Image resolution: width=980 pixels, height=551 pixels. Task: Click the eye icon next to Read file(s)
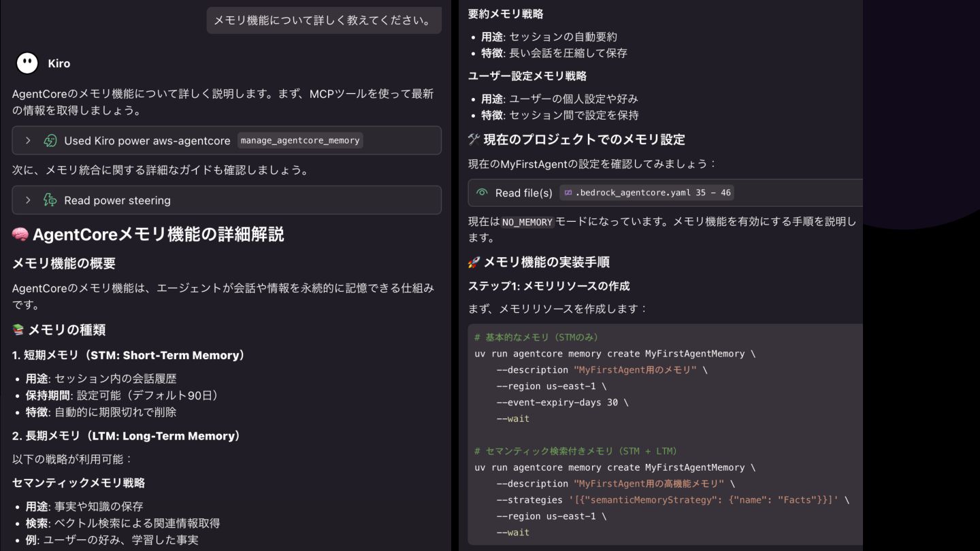482,193
